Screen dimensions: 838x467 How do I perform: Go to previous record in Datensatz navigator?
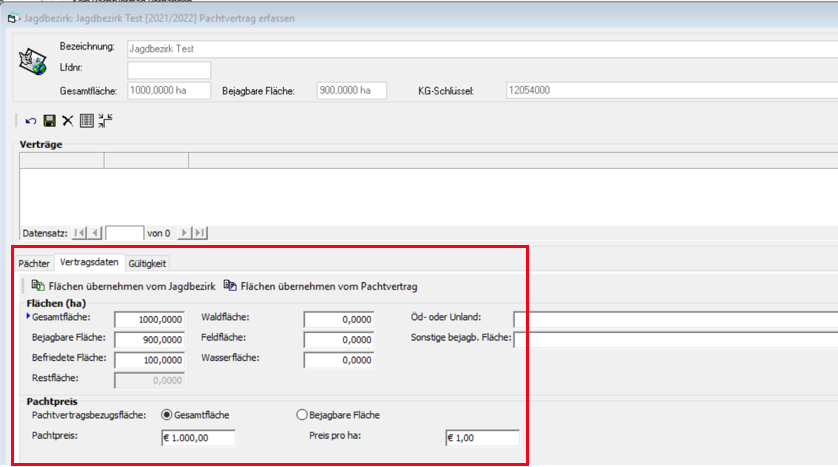(x=96, y=233)
